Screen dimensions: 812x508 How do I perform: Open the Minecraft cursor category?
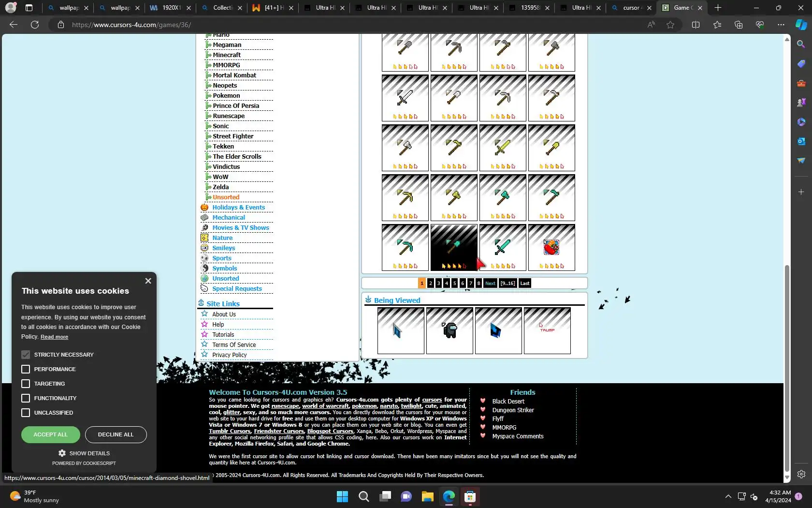pyautogui.click(x=227, y=55)
